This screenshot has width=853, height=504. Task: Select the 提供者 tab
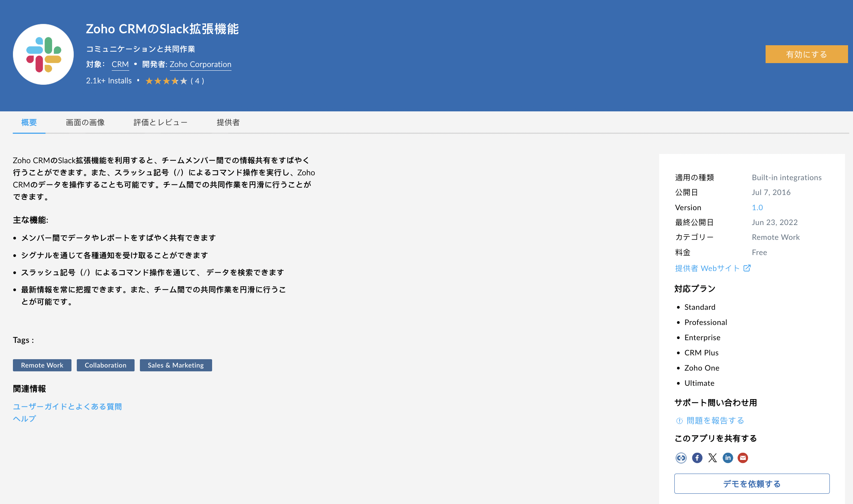[x=228, y=122]
